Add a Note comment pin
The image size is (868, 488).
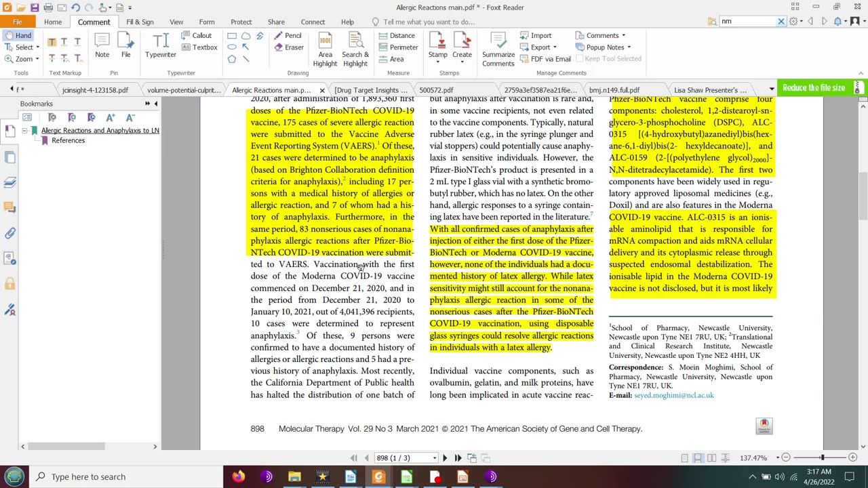[x=102, y=46]
